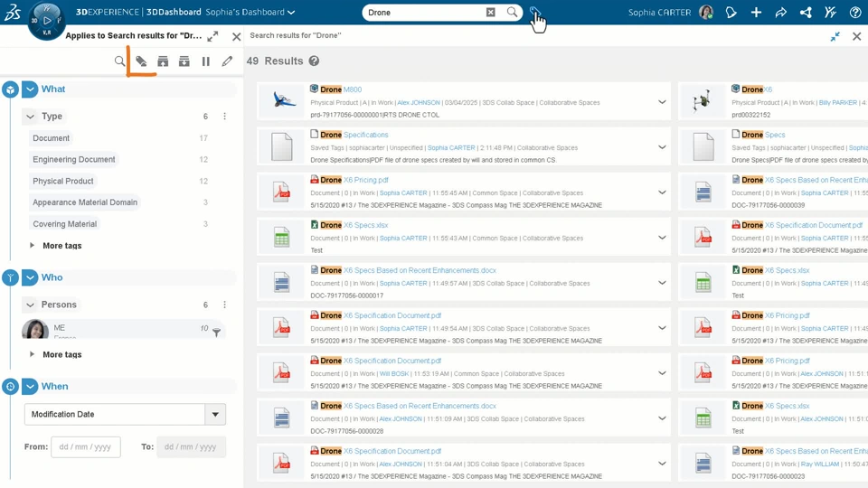Click Drone X6 product thumbnail
Viewport: 868px width, 488px height.
(703, 101)
